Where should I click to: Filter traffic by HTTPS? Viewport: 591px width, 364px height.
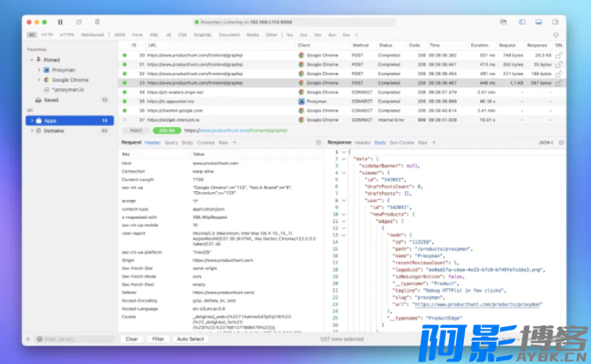point(67,35)
